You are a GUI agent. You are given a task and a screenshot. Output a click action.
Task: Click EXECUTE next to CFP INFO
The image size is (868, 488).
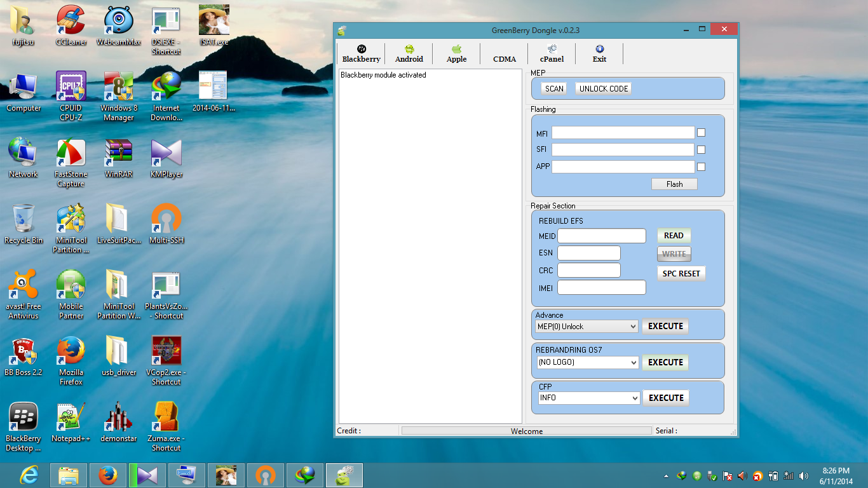666,398
